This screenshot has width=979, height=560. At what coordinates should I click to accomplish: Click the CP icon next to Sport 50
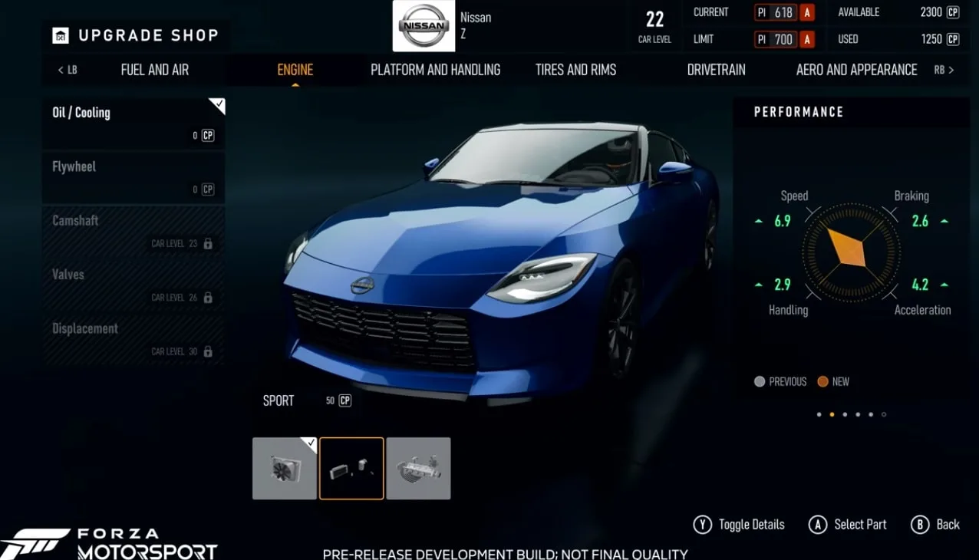tap(345, 400)
